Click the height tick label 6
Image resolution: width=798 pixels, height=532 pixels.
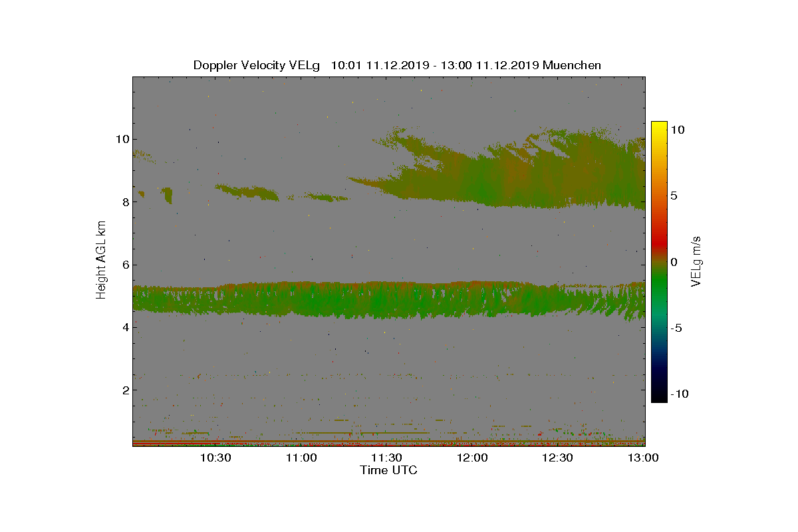coord(125,265)
